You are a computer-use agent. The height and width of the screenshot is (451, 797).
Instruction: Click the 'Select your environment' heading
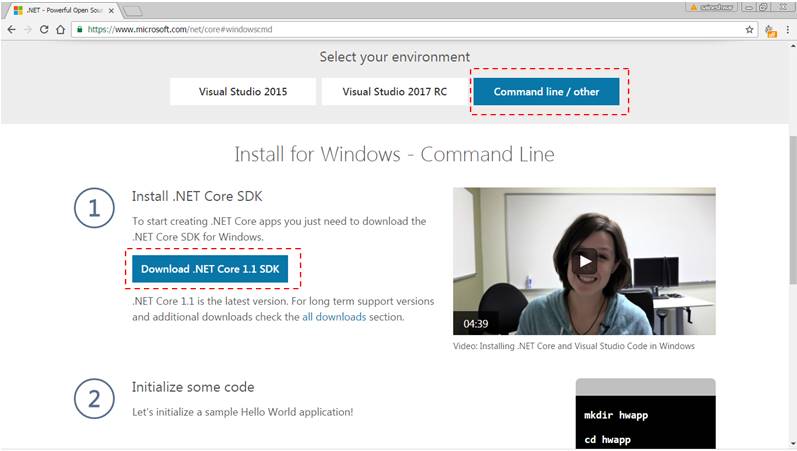[394, 57]
